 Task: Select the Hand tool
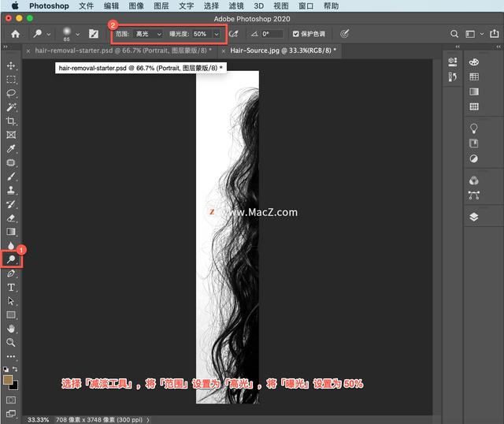11,329
